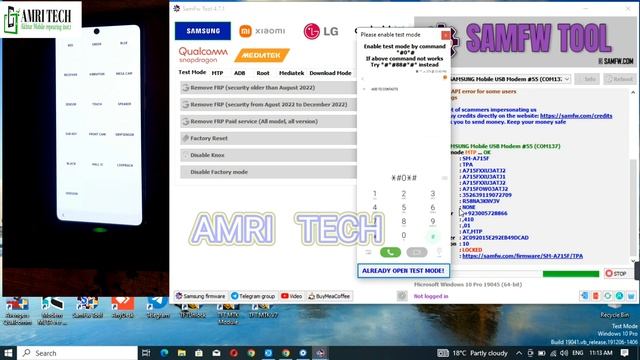
Task: Open TFT MTK Module desktop shortcut
Action: tap(228, 313)
